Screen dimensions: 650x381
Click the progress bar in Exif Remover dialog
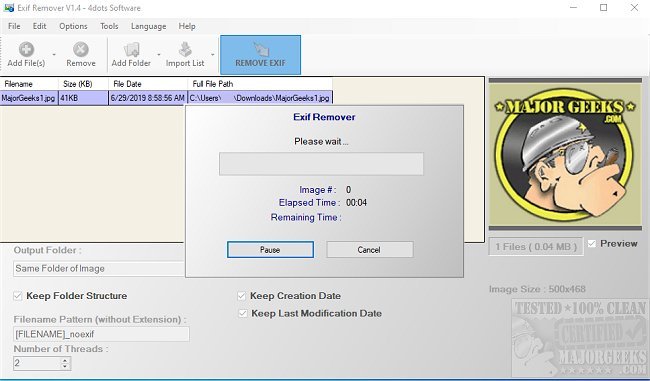[321, 164]
